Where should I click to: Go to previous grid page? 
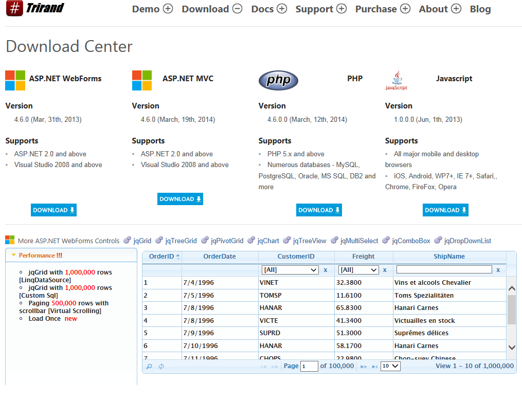pyautogui.click(x=274, y=367)
